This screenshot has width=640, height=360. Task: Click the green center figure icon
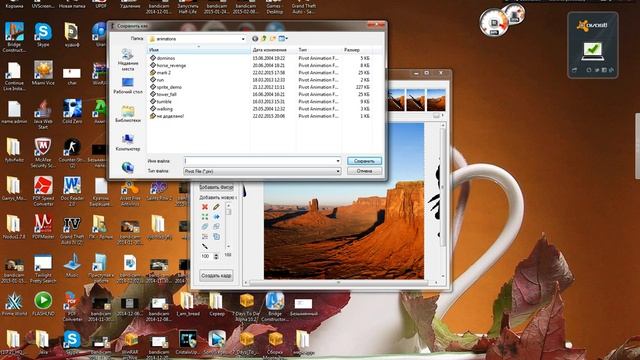click(205, 217)
